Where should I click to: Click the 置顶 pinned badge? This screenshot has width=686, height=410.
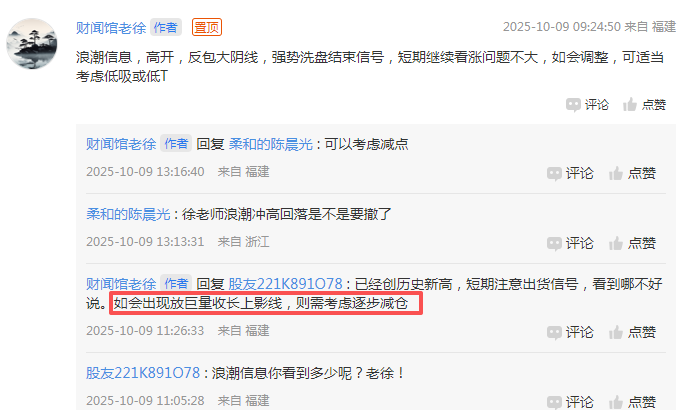pyautogui.click(x=206, y=27)
